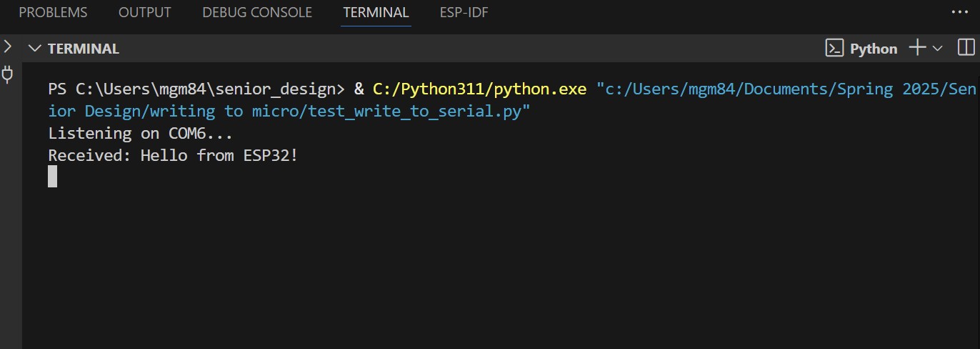Show the DEBUG CONSOLE tab
Image resolution: width=980 pixels, height=349 pixels.
coord(257,13)
